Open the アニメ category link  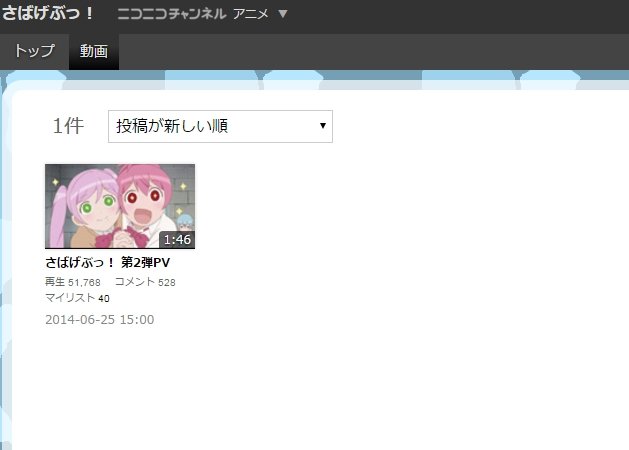click(251, 14)
